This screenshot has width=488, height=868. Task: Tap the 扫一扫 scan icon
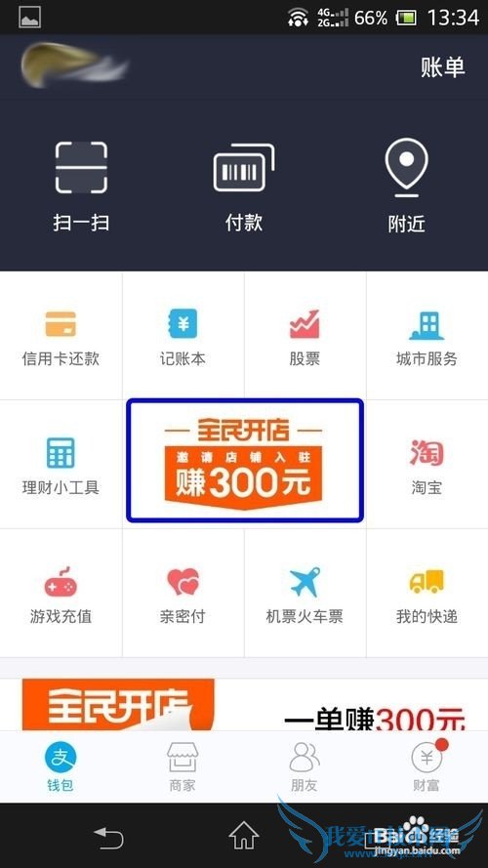tap(81, 168)
